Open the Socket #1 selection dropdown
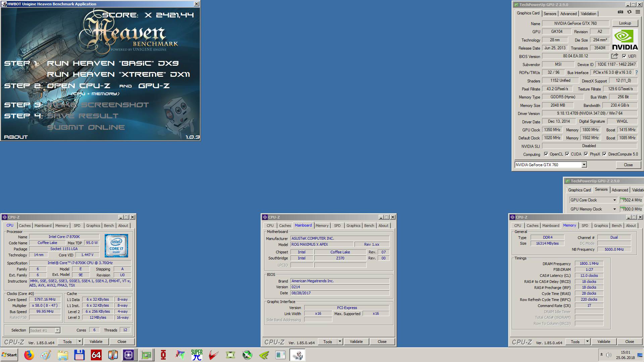The image size is (644, 362). pos(57,330)
